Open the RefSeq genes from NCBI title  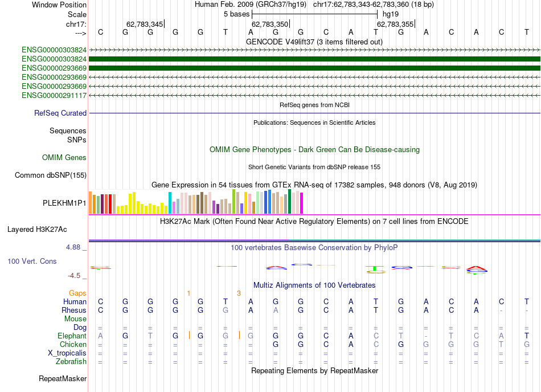(x=314, y=105)
